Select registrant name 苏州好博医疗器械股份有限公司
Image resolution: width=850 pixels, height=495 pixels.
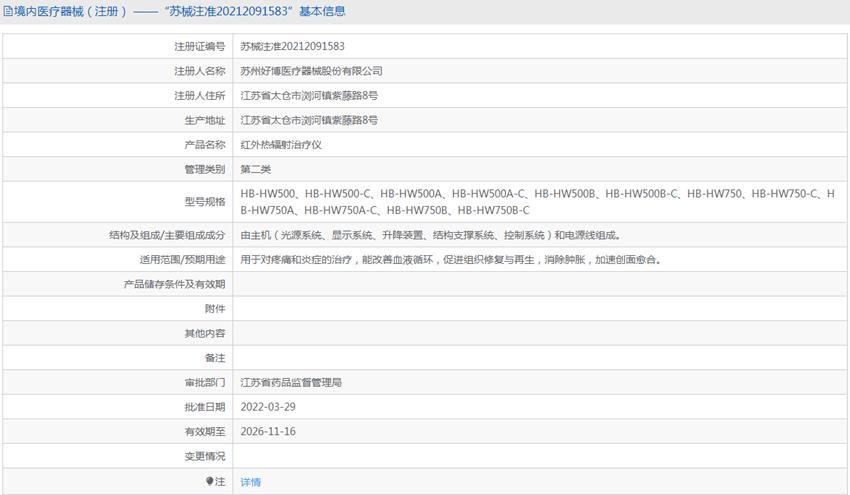coord(311,71)
